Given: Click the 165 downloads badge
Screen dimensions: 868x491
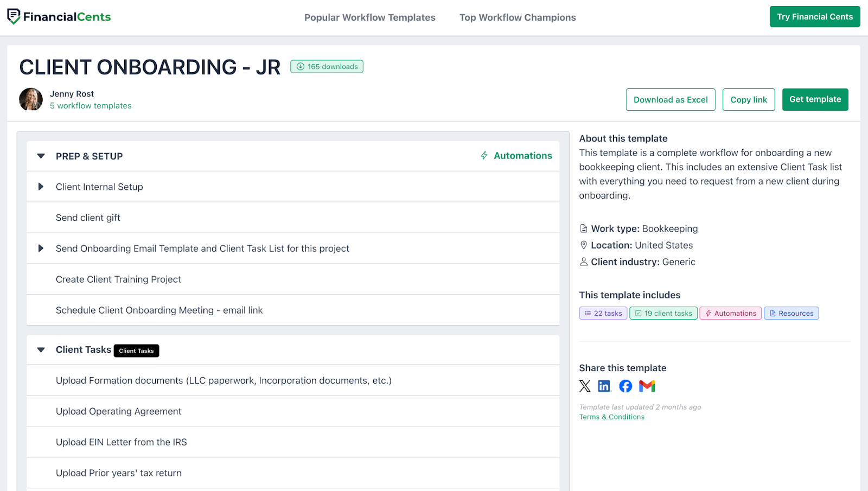Looking at the screenshot, I should [327, 67].
